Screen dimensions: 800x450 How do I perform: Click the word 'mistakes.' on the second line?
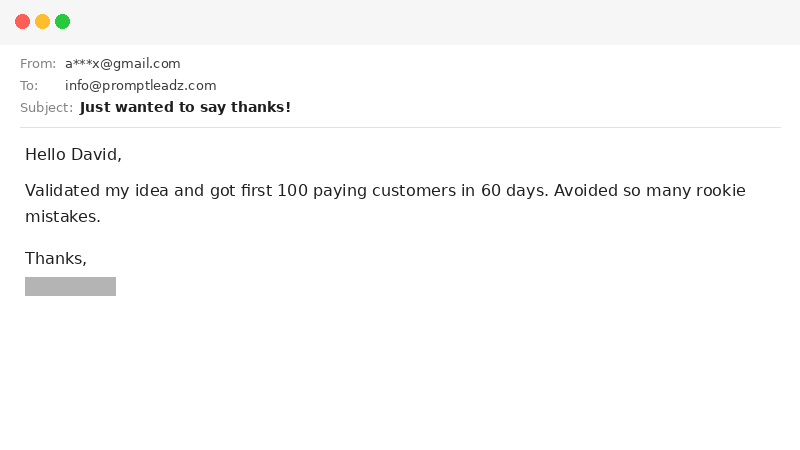tap(63, 217)
